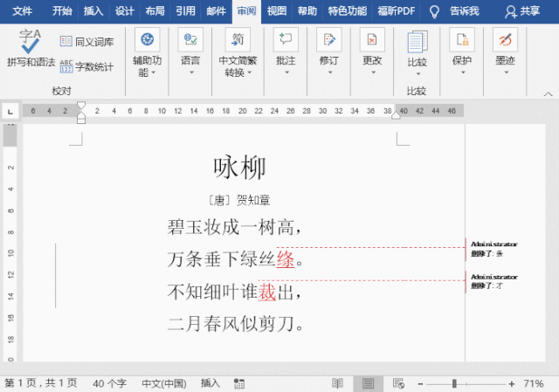This screenshot has height=392, width=559.
Task: Click the Comments (批注) icon
Action: coord(286,39)
